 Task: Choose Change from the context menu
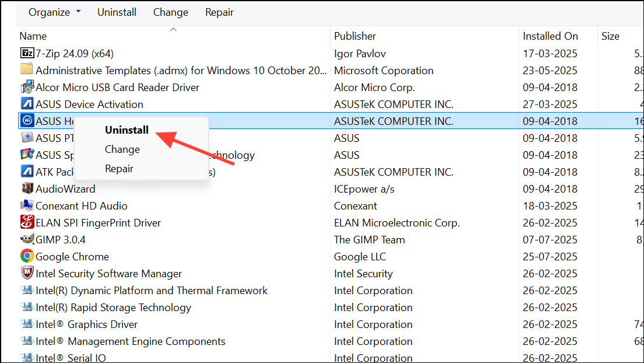point(122,149)
